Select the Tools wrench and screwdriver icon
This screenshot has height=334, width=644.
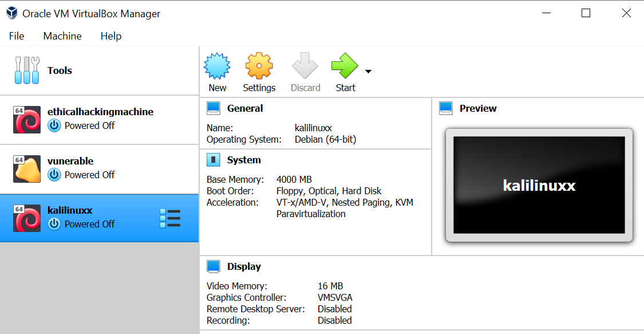(27, 70)
